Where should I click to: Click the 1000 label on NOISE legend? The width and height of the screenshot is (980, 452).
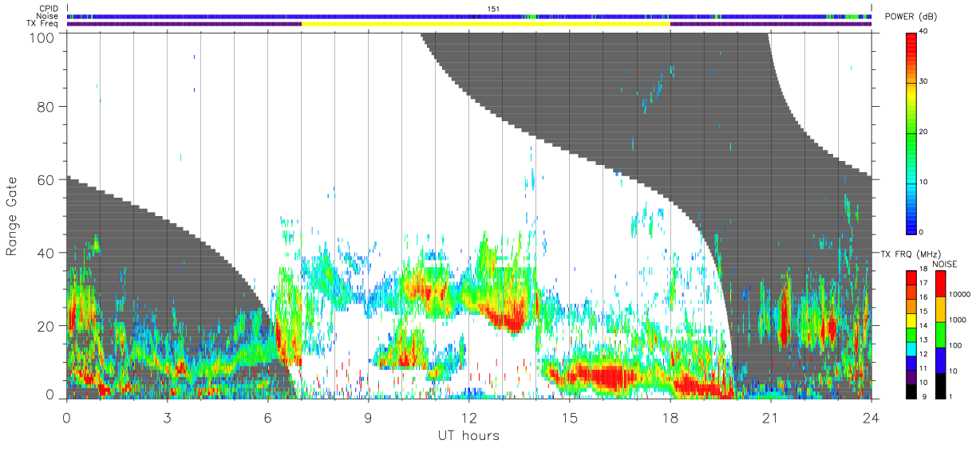pos(958,320)
